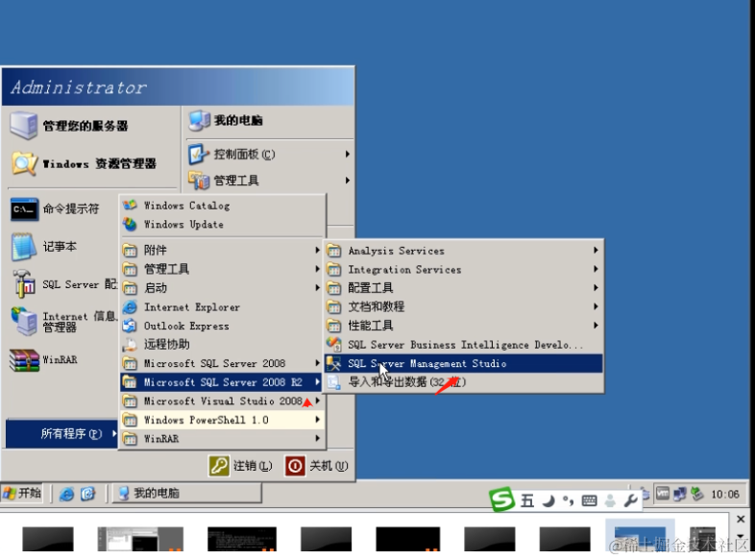Click the 导入和导出数据 icon
This screenshot has height=560, width=755.
coord(333,382)
